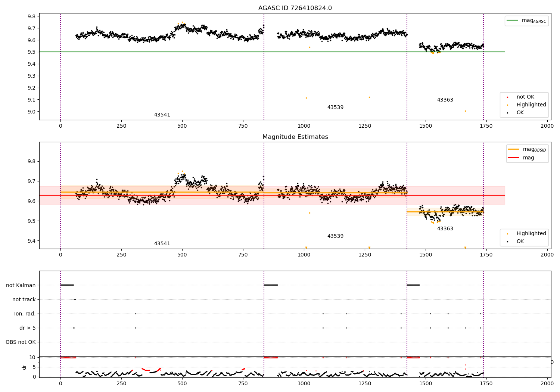Click the plot title AGASC ID 726410824.0
This screenshot has width=560, height=392.
point(295,8)
